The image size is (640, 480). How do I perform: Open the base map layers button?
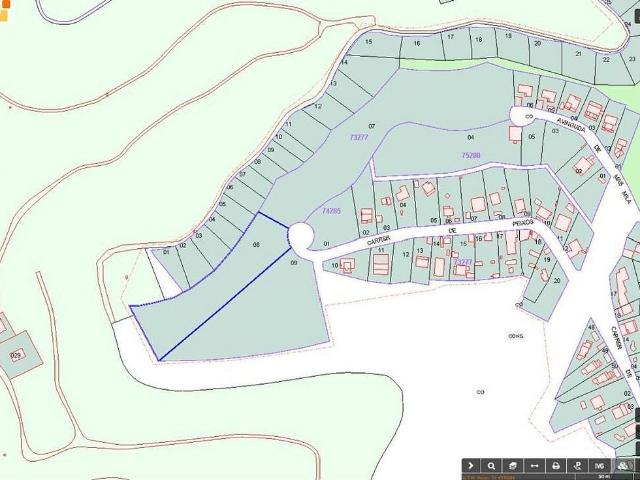coord(623,465)
